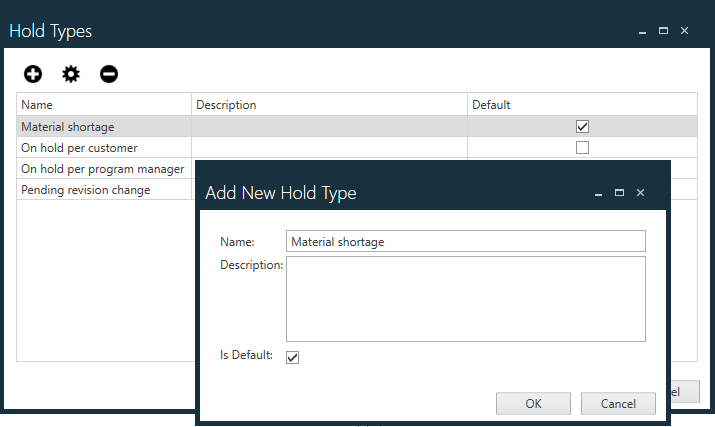Screen dimensions: 715x427
Task: Click the Name text field
Action: click(x=465, y=241)
